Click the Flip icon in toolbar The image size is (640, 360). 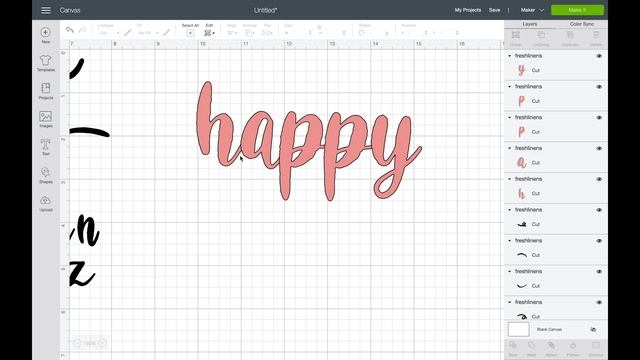coord(267,33)
